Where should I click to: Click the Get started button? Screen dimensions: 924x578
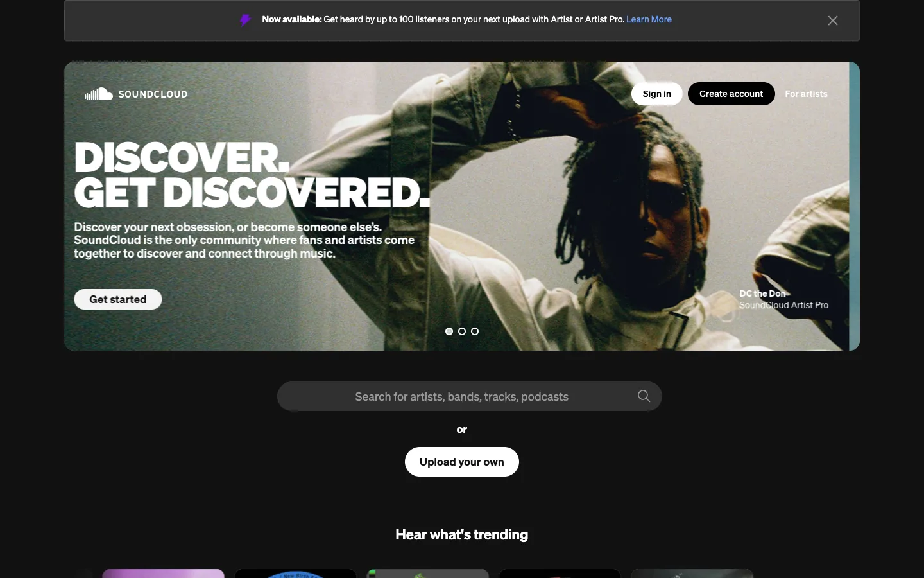coord(118,299)
